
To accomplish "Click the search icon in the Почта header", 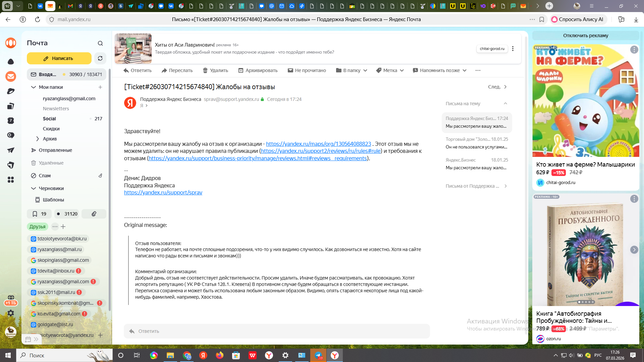I will 100,43.
